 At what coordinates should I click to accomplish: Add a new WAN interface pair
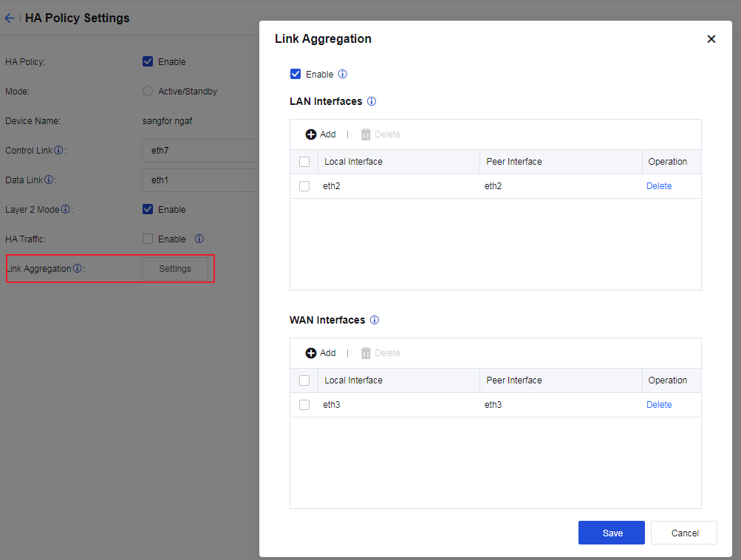click(321, 353)
